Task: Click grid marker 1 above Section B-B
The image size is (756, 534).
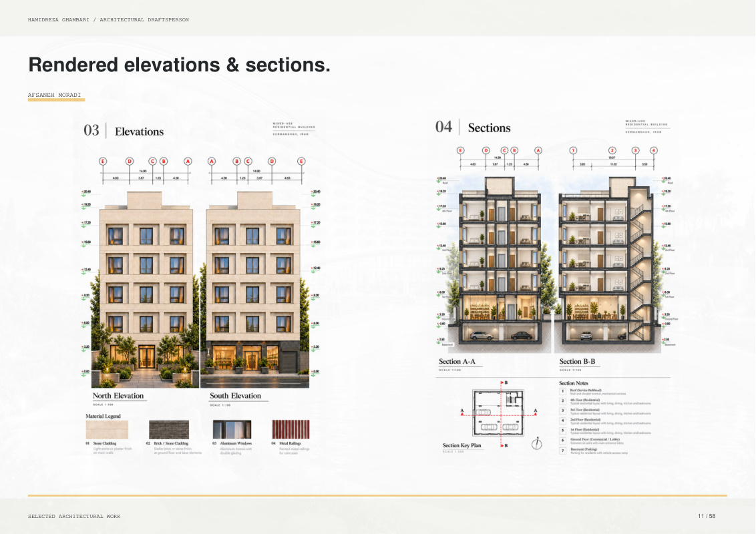Action: 573,150
